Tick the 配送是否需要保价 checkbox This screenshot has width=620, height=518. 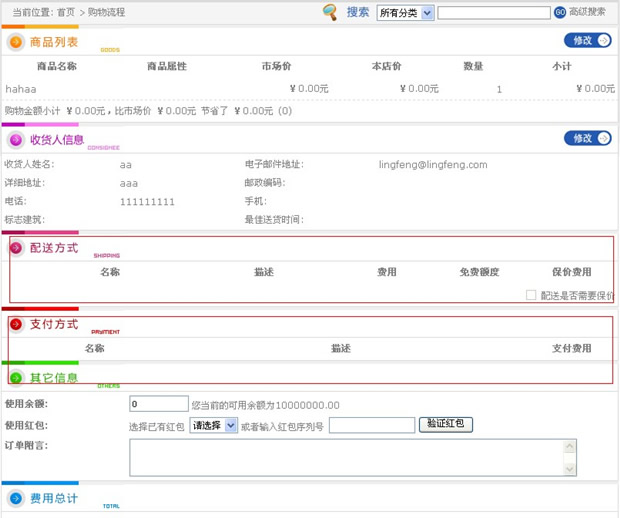coord(531,295)
